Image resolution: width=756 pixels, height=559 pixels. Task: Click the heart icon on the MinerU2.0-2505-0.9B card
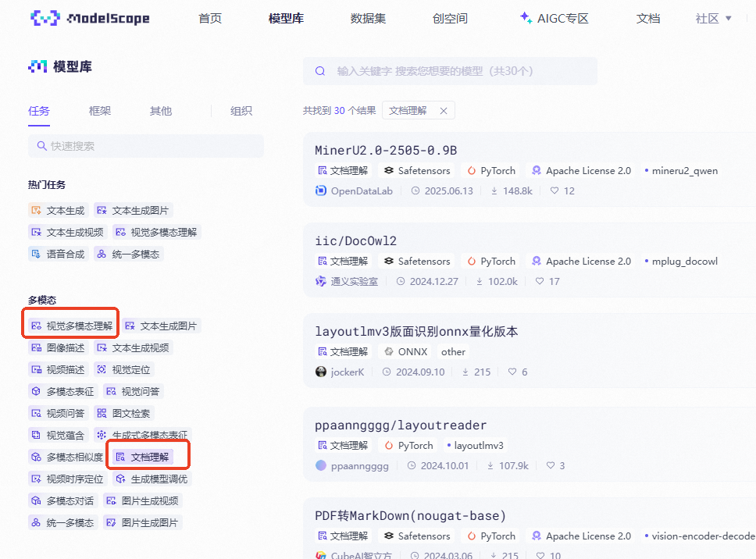pyautogui.click(x=555, y=190)
